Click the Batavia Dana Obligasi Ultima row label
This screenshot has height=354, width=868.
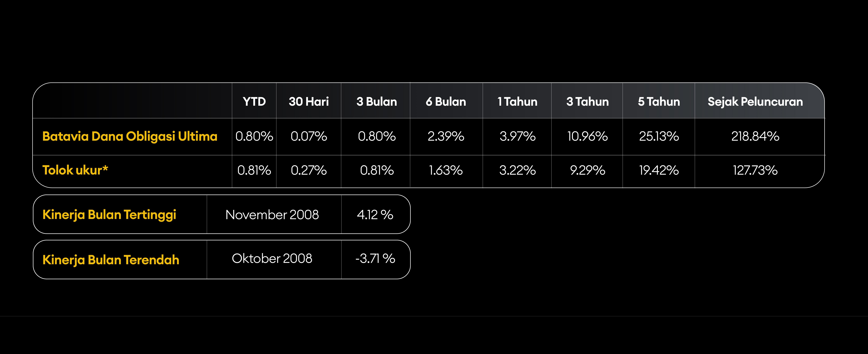coord(130,136)
